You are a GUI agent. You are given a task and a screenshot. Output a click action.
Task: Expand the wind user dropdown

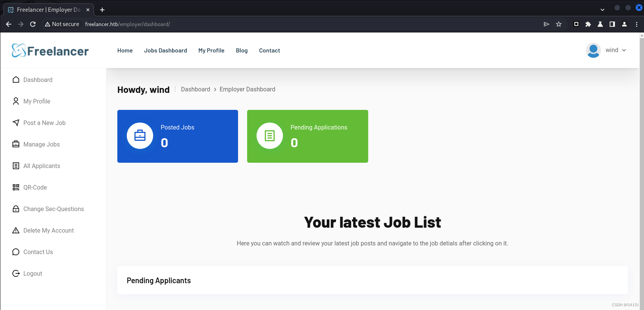click(x=624, y=50)
